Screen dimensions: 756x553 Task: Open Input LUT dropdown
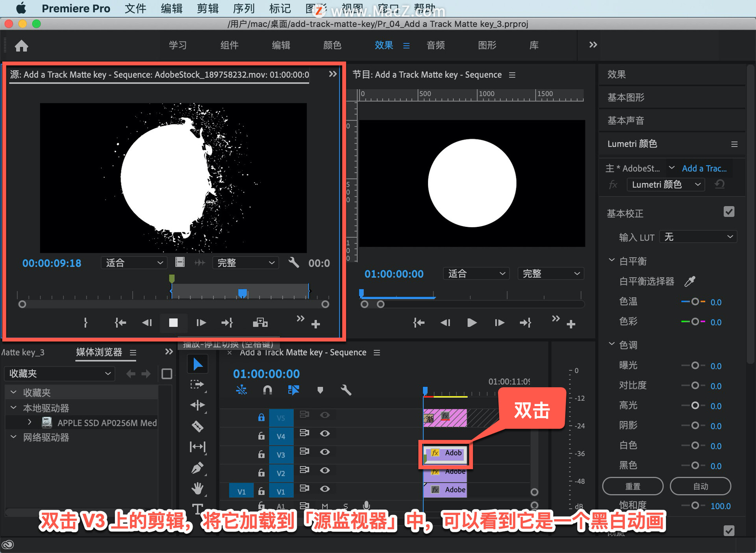698,237
